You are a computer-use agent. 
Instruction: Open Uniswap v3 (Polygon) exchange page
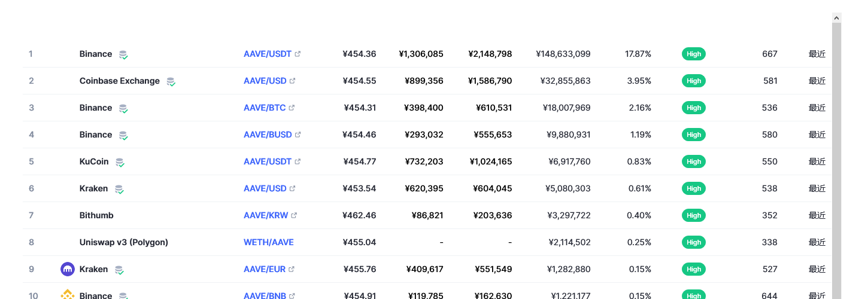click(123, 242)
